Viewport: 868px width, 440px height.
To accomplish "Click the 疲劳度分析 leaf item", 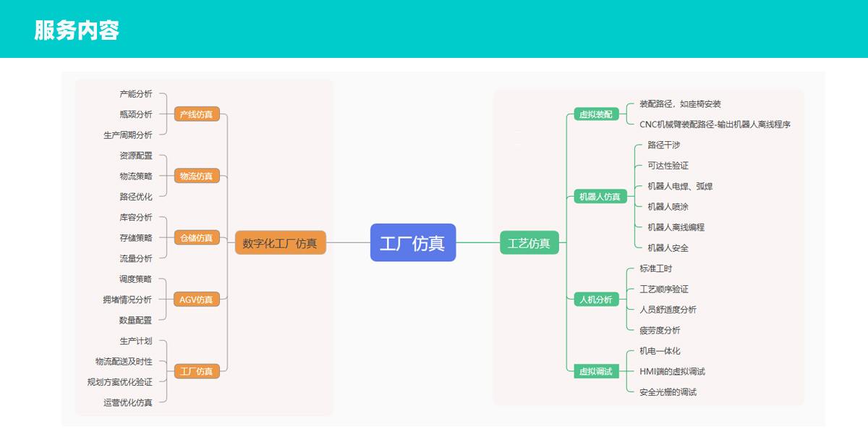I will coord(660,330).
